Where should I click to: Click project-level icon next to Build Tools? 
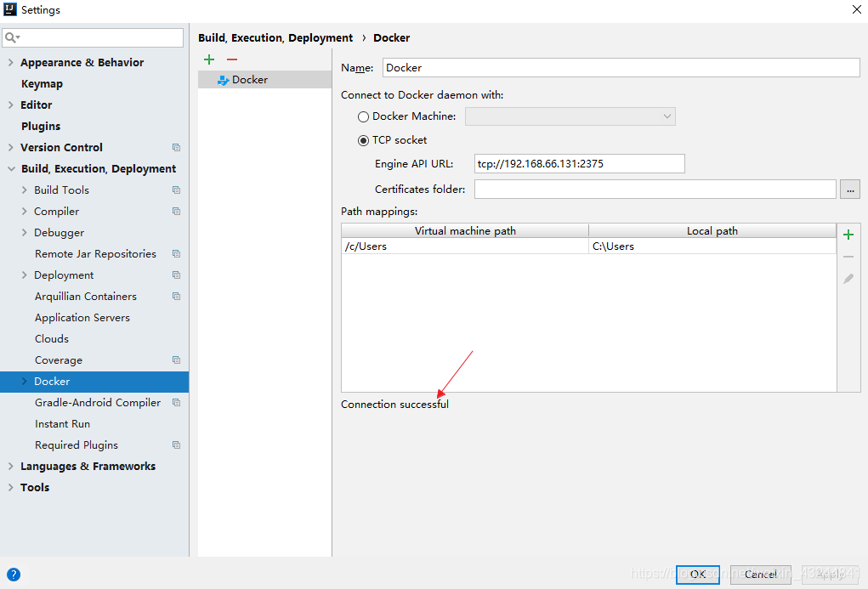tap(176, 190)
